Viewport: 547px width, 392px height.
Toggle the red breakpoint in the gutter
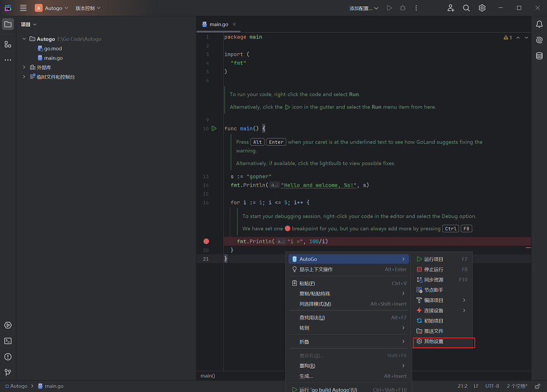[x=206, y=242]
